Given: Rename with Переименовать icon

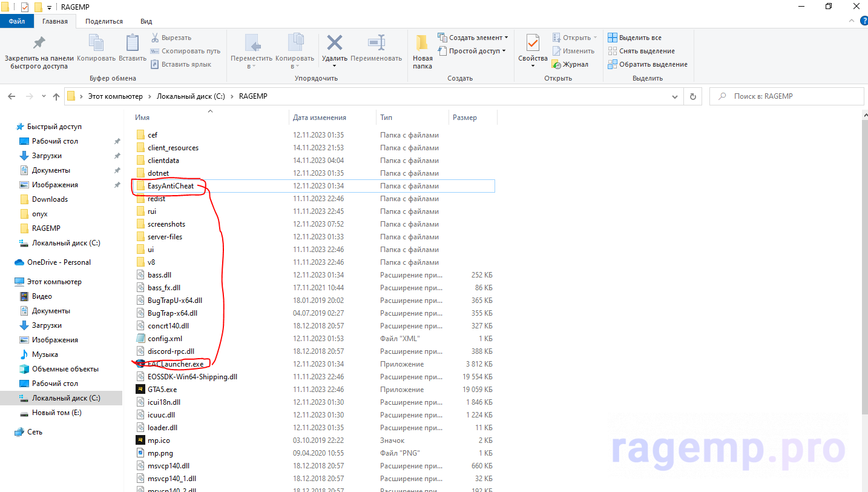Looking at the screenshot, I should point(376,44).
